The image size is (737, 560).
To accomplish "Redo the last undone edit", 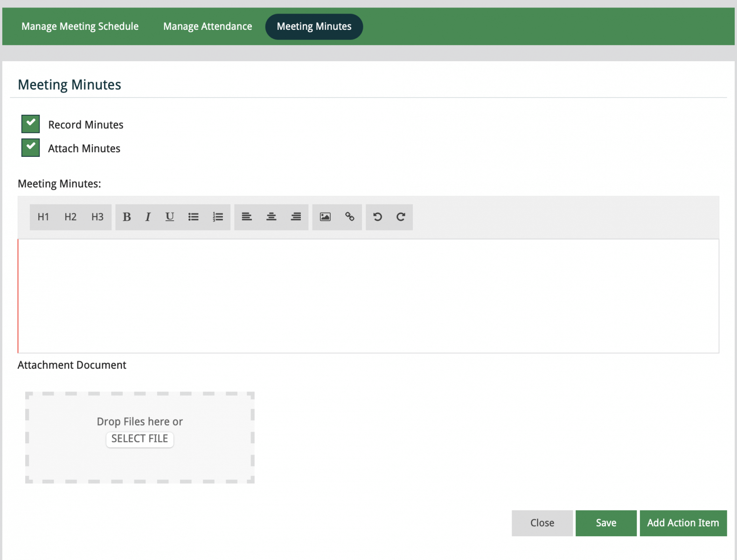I will pyautogui.click(x=401, y=217).
